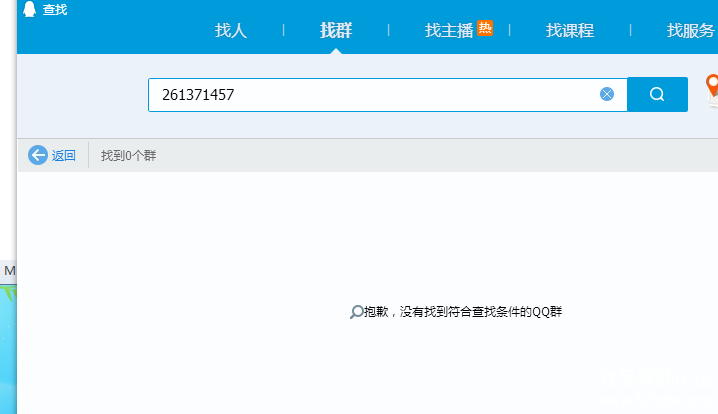Click the blue back arrow icon
718x414 pixels.
point(38,155)
